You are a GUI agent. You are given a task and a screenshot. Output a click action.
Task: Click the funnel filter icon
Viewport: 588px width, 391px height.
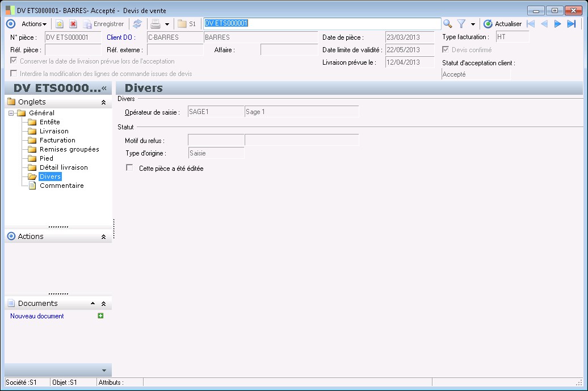coord(461,24)
